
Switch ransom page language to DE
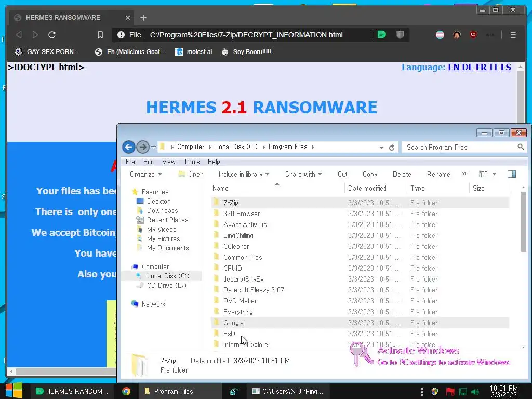[468, 67]
